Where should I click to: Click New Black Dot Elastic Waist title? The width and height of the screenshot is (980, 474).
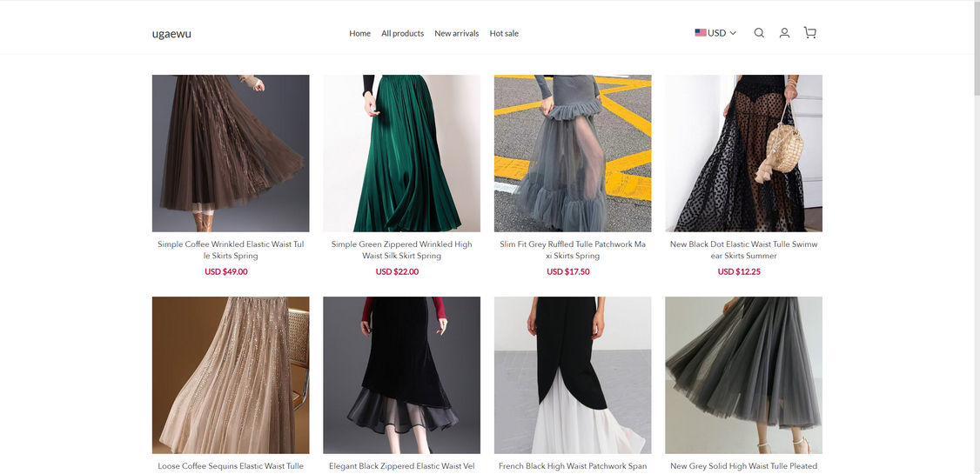point(744,250)
